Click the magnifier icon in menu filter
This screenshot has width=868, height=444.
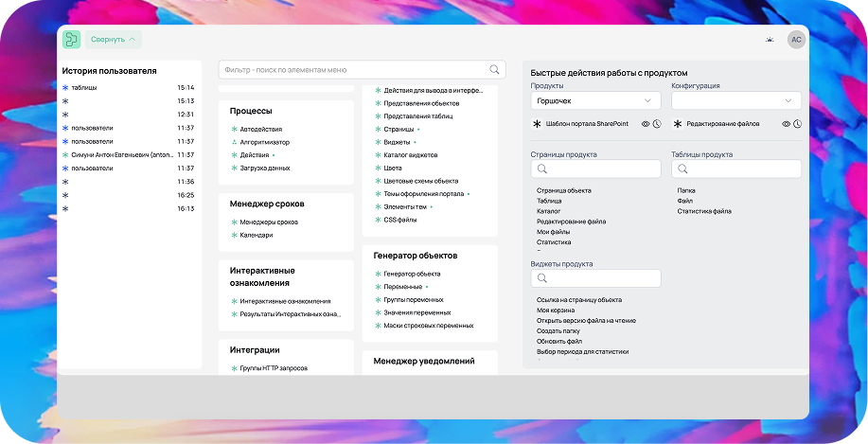(x=494, y=69)
